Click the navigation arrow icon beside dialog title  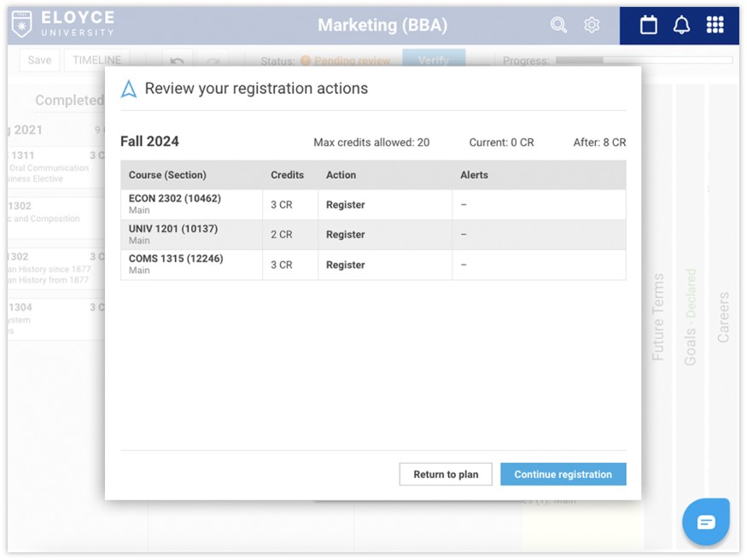[129, 89]
